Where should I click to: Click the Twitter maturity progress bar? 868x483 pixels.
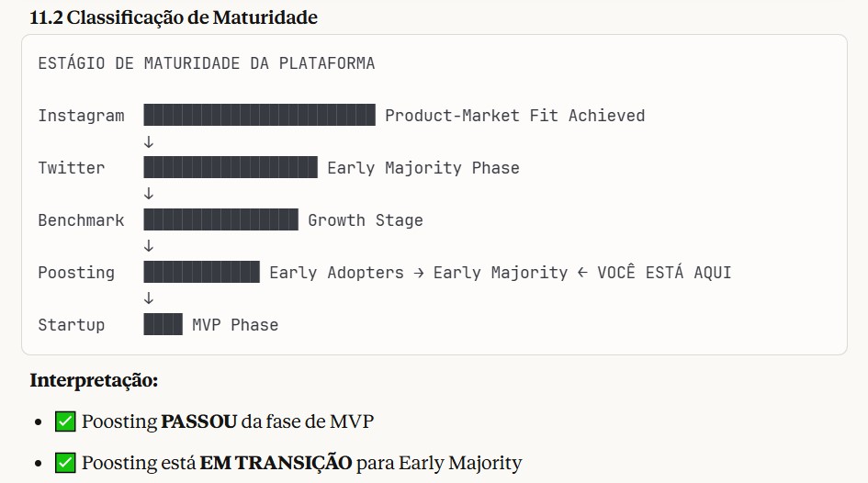click(x=231, y=168)
